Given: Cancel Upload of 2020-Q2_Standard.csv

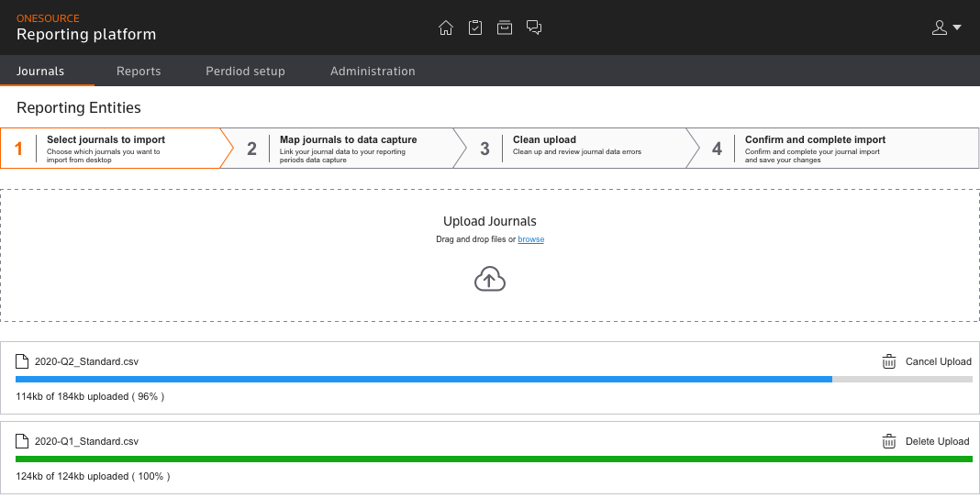Looking at the screenshot, I should tap(938, 361).
